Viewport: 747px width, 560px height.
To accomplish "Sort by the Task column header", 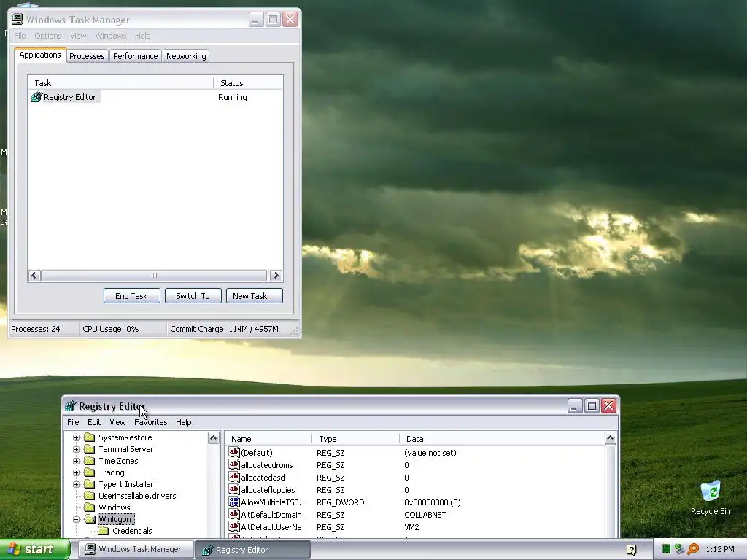I will click(x=120, y=83).
